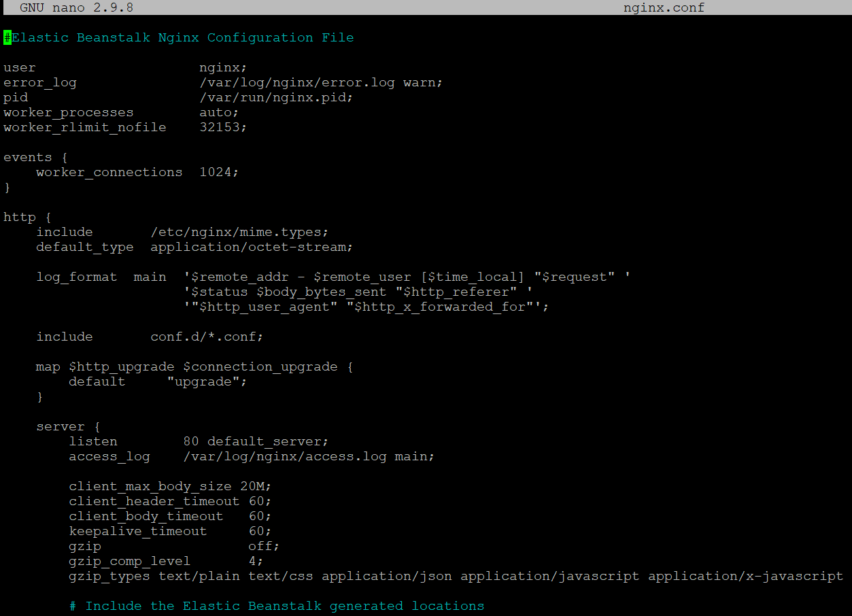Click the 'gzip_types' directive
Screen dimensions: 852x616
[x=109, y=576]
